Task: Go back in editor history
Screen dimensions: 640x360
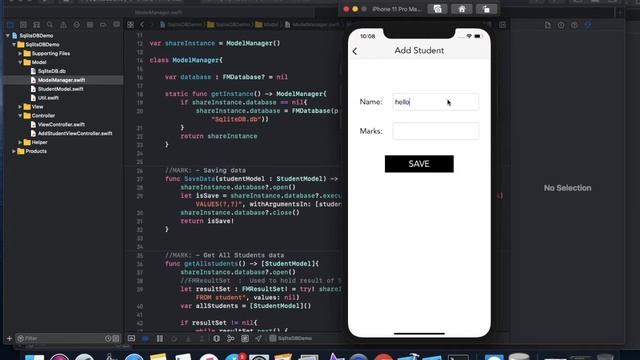Action: (x=142, y=25)
